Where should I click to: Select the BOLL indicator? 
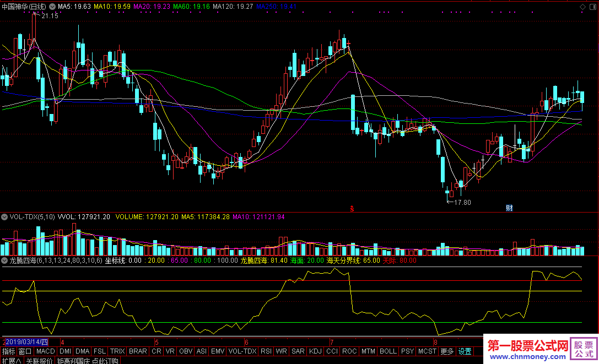point(388,351)
